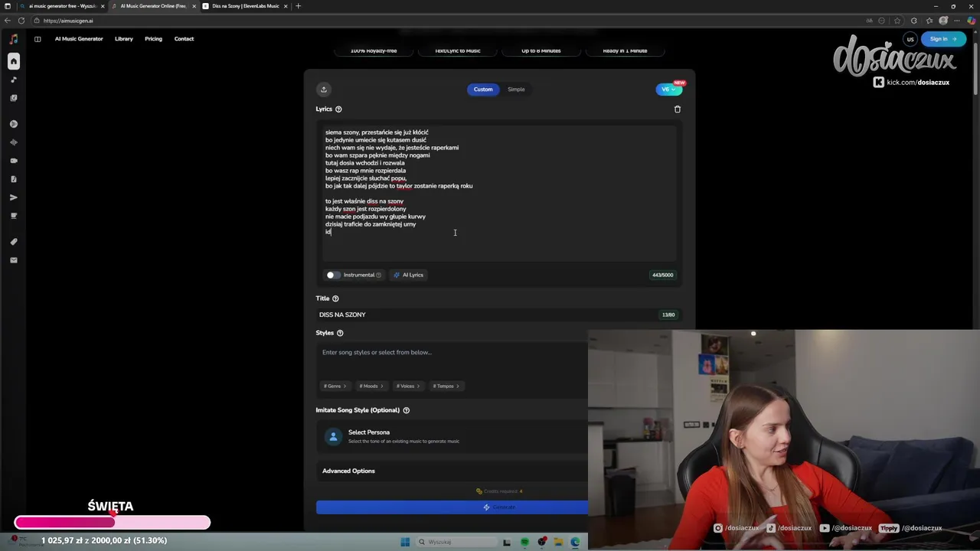Screen dimensions: 980x551
Task: Open the video camera sidebar icon
Action: coord(14,161)
